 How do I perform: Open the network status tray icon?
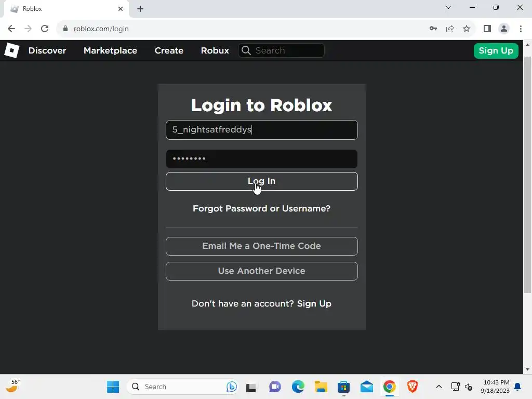455,387
